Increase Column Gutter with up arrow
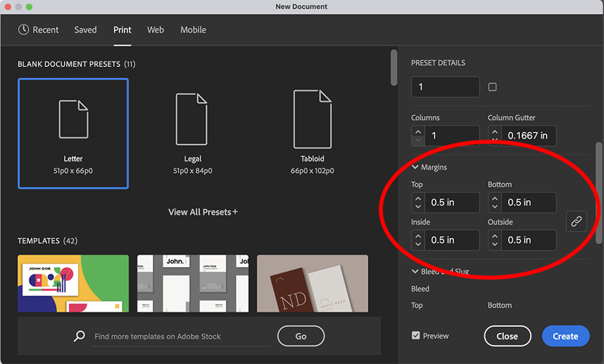Image resolution: width=604 pixels, height=364 pixels. pyautogui.click(x=494, y=132)
